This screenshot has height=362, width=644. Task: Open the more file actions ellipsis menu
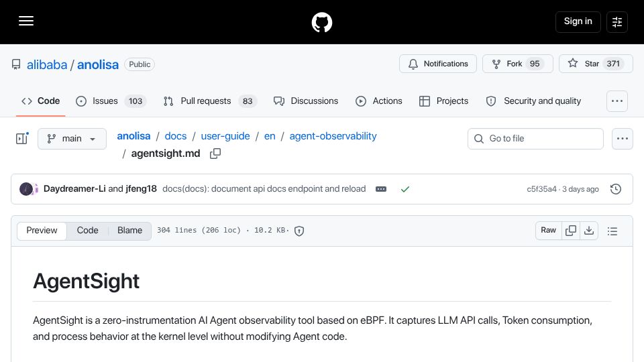(623, 139)
